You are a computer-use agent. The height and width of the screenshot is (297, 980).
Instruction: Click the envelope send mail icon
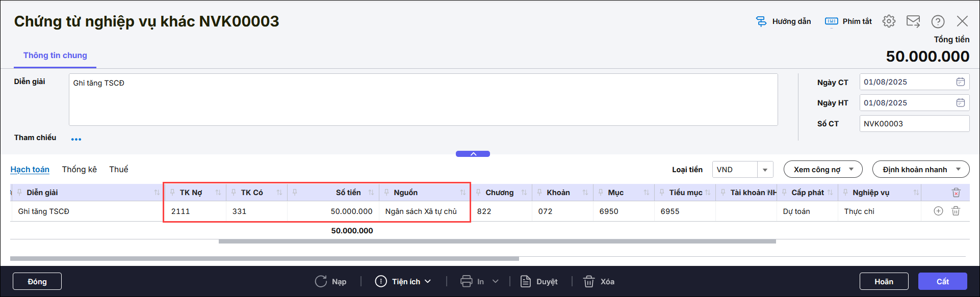[x=913, y=21]
